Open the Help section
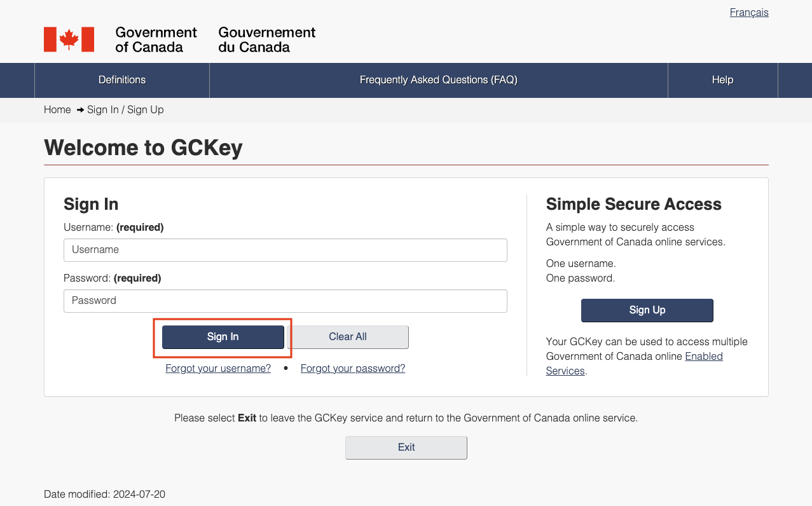 [x=722, y=80]
